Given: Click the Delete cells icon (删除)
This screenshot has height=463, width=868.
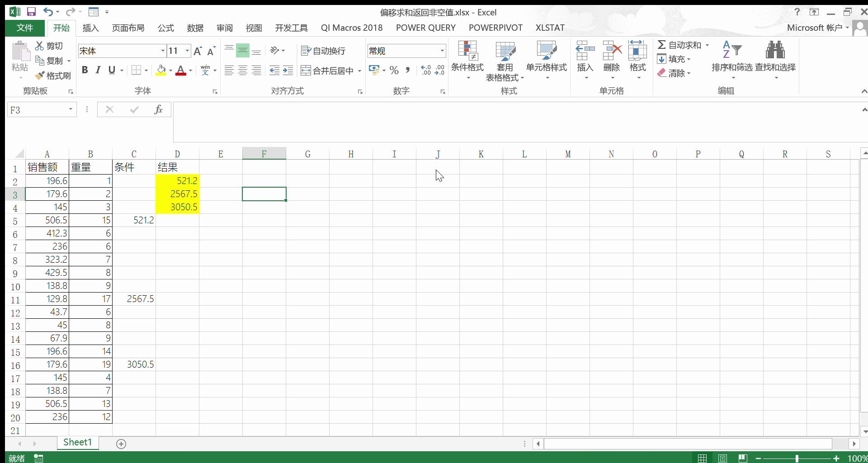Looking at the screenshot, I should tap(612, 51).
